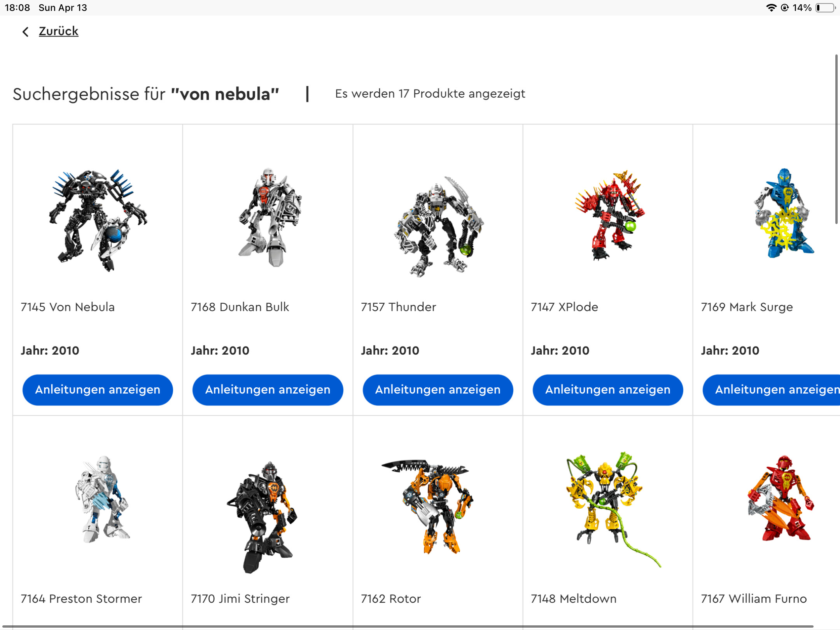Click 'Jahr: 2010' under Dunkan Bulk

tap(220, 351)
